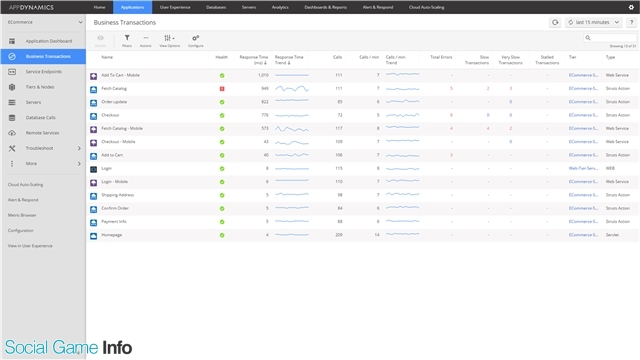The image size is (640, 360).
Task: Click the Service Endpoints sidebar icon
Action: click(x=12, y=72)
